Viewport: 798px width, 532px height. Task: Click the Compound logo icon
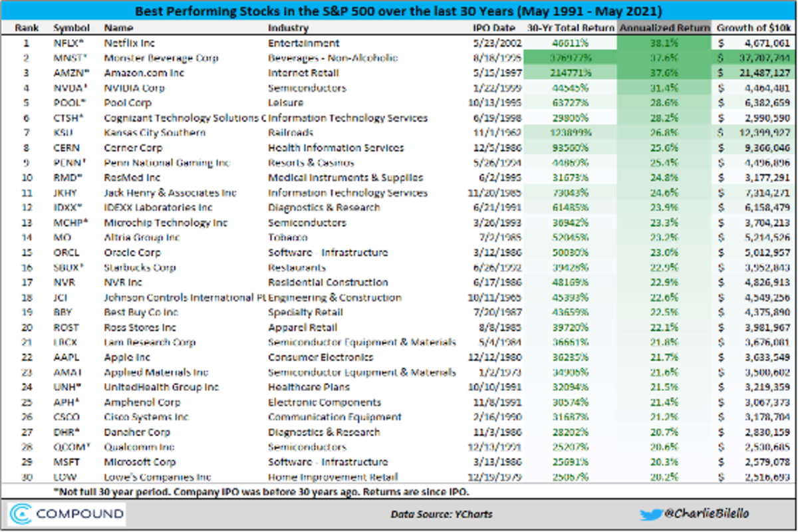pyautogui.click(x=21, y=515)
